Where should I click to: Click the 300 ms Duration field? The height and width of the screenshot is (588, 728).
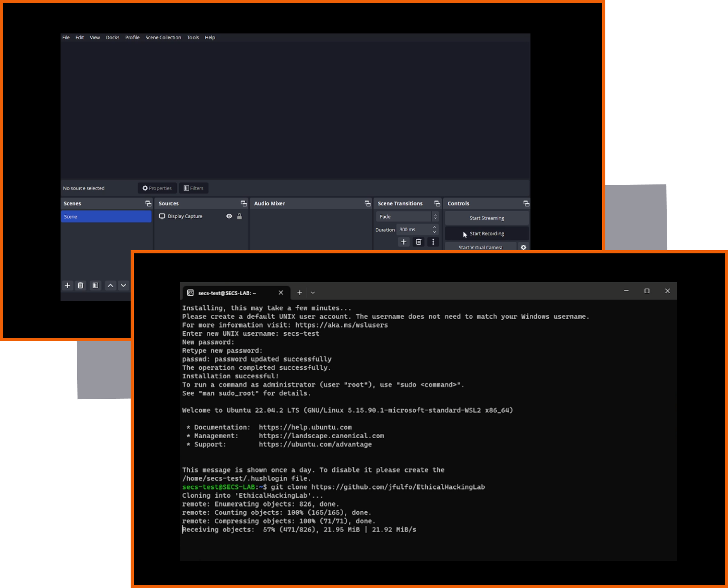point(414,229)
